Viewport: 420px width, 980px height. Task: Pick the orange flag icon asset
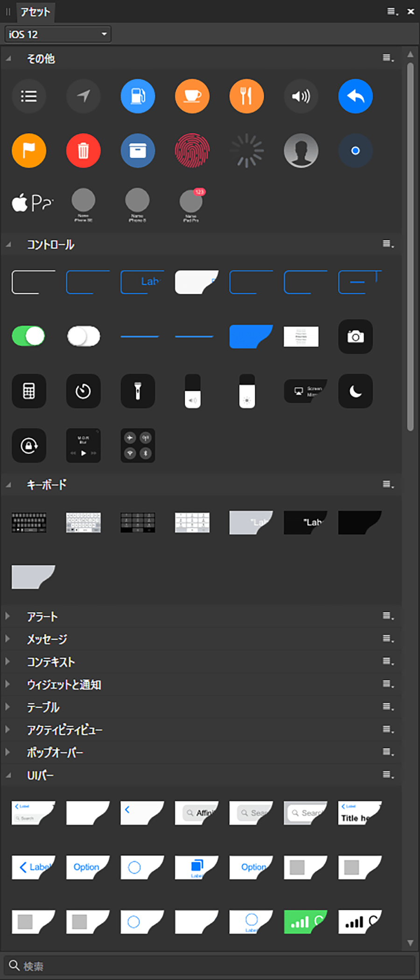coord(29,151)
